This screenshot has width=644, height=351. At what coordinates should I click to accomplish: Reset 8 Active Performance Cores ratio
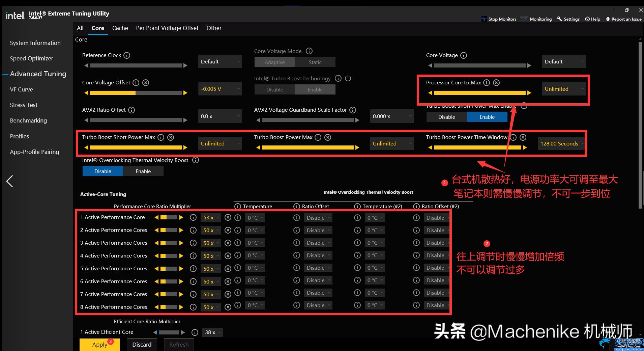pyautogui.click(x=228, y=307)
